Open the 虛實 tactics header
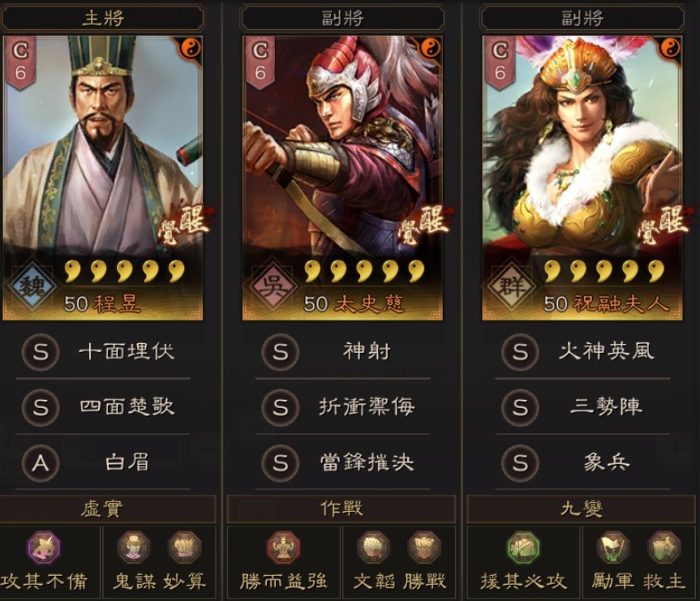 (x=103, y=509)
